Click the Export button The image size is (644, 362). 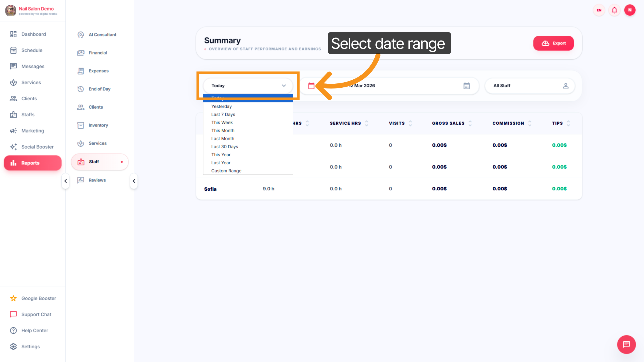coord(553,43)
